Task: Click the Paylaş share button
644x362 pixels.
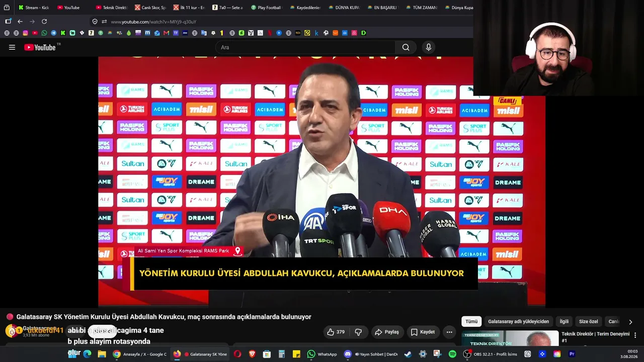Action: tap(387, 332)
